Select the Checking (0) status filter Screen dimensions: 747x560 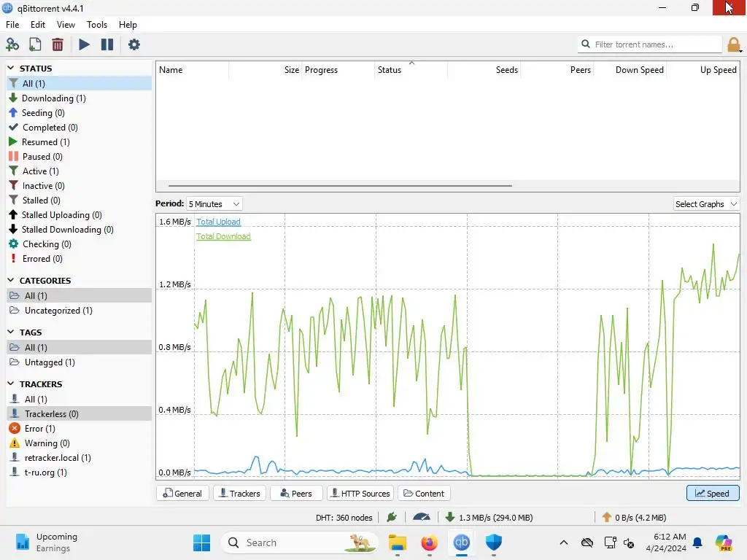tap(79, 244)
